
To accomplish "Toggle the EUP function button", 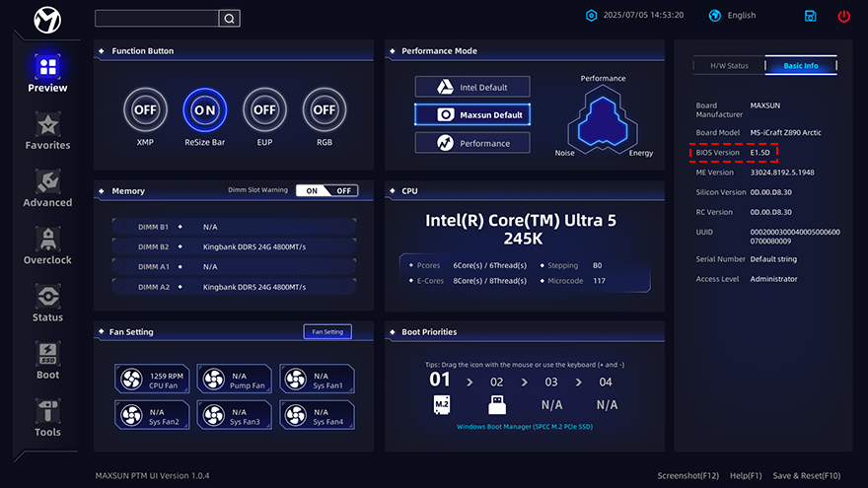I will (x=264, y=110).
